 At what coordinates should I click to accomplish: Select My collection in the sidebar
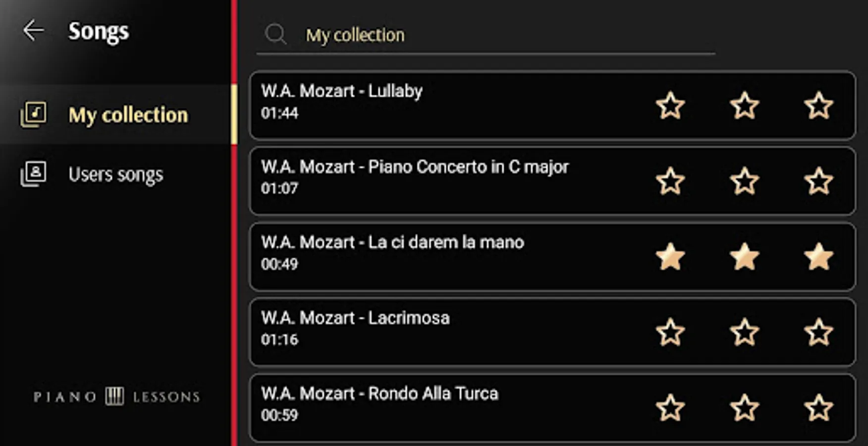[116, 114]
